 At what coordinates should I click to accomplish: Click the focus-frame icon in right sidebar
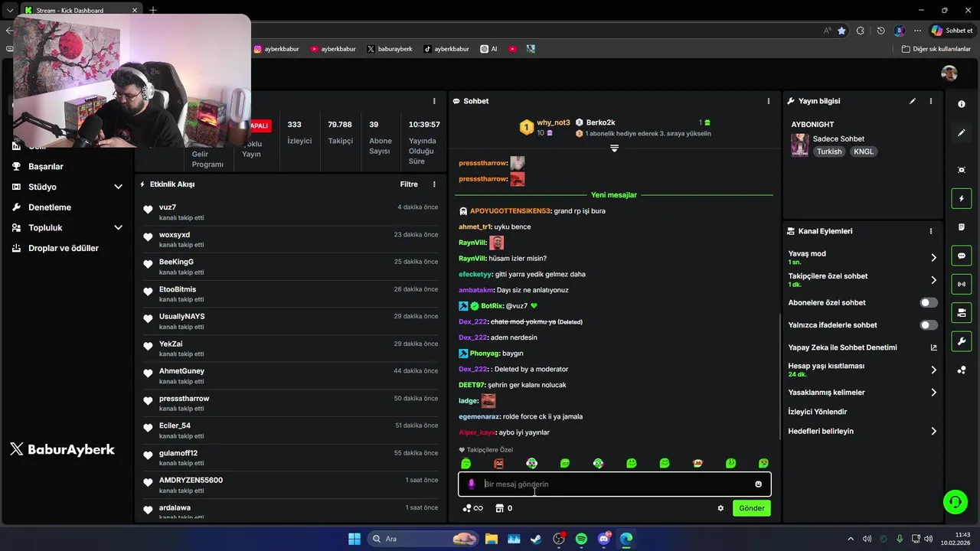(x=962, y=170)
